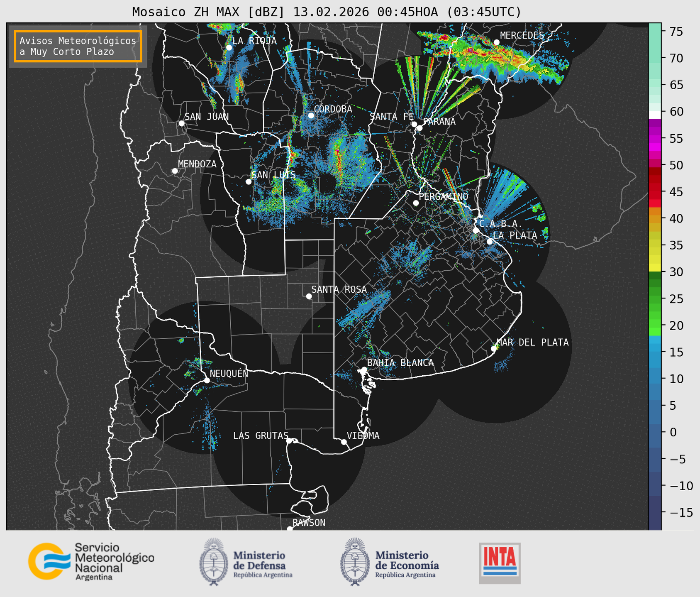Viewport: 700px width, 597px height.
Task: Click the 'SAN JUAN' map label
Action: pyautogui.click(x=207, y=117)
